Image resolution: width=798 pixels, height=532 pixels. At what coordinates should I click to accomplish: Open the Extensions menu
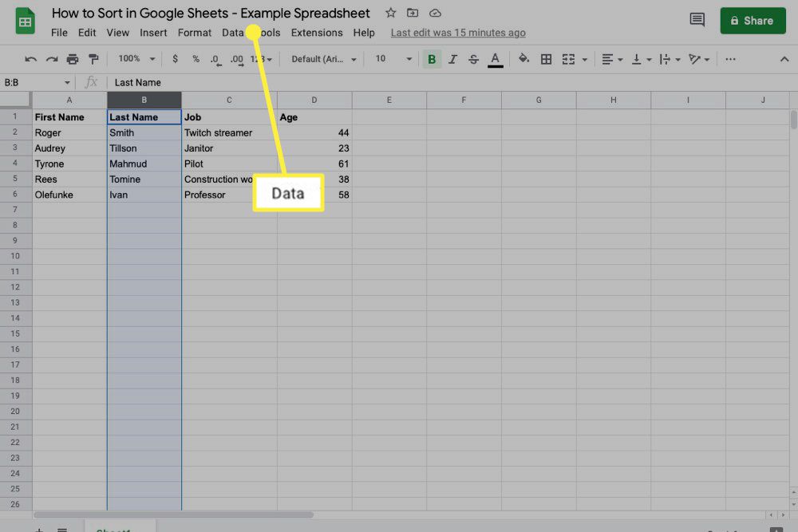coord(317,33)
